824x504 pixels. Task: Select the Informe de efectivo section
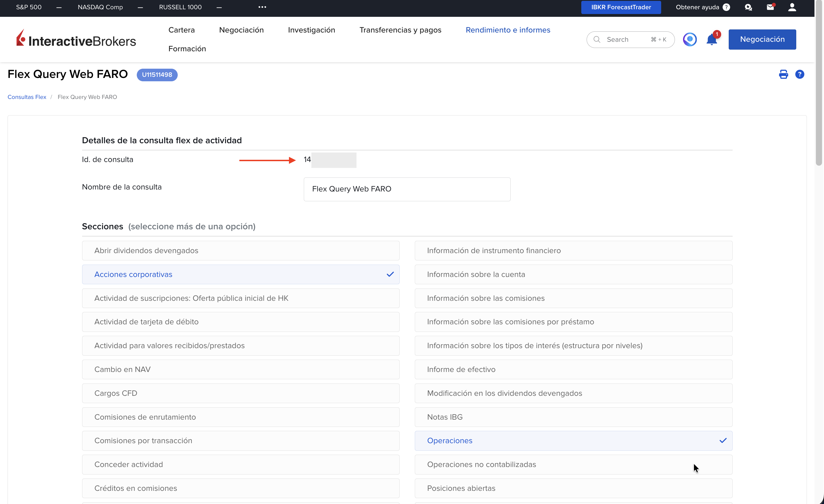pos(573,369)
